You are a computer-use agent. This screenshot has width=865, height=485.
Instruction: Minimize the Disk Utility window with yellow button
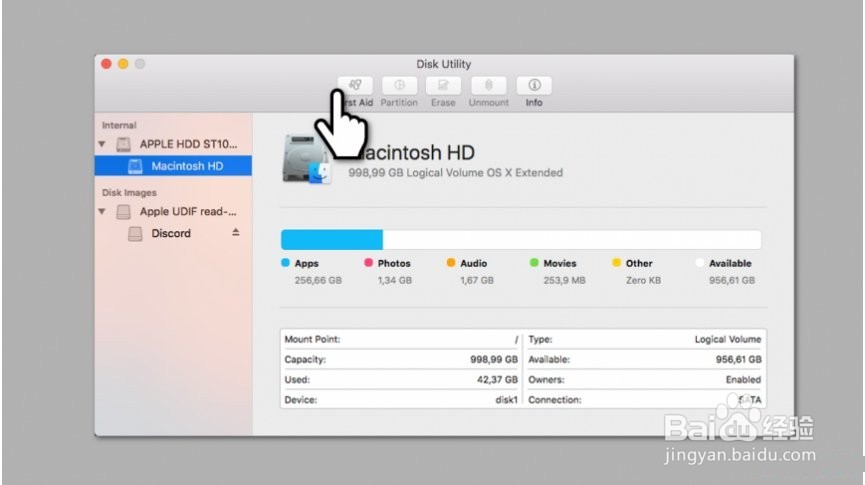[123, 64]
